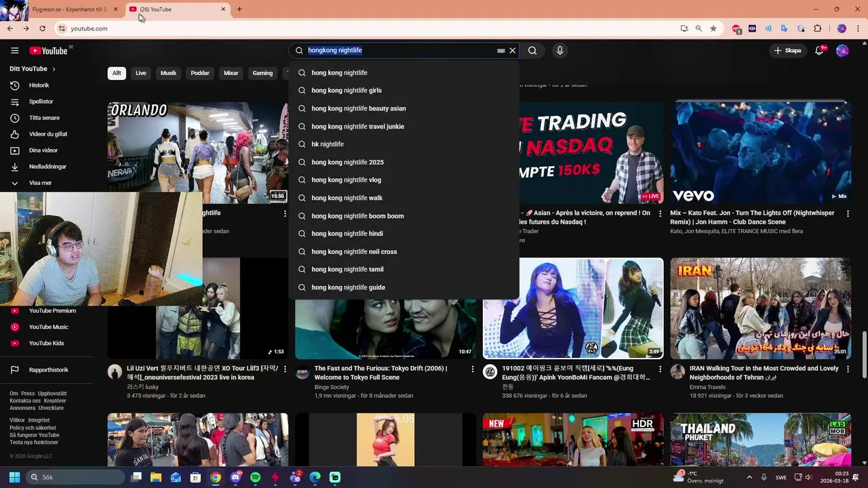The image size is (868, 488).
Task: Open more options for Kato Turn The Lights Off
Action: pyautogui.click(x=848, y=213)
